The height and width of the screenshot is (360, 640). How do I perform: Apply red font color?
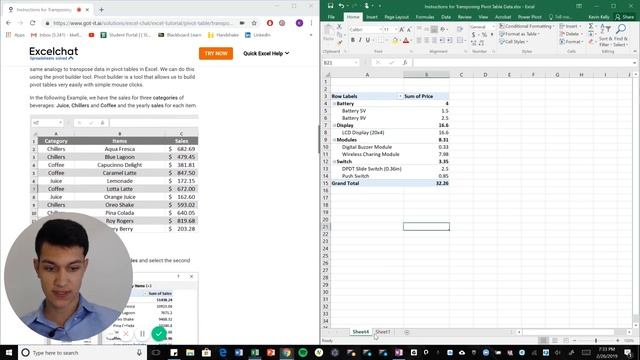coord(406,40)
